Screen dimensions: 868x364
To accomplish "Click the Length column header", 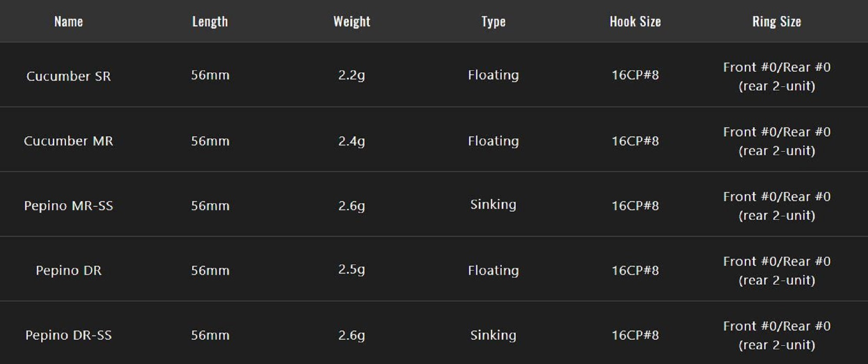I will point(210,22).
